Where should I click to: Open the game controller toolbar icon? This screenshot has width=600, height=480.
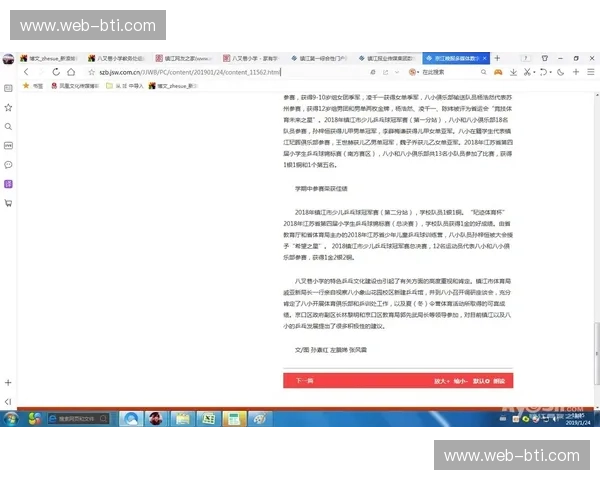(x=498, y=72)
